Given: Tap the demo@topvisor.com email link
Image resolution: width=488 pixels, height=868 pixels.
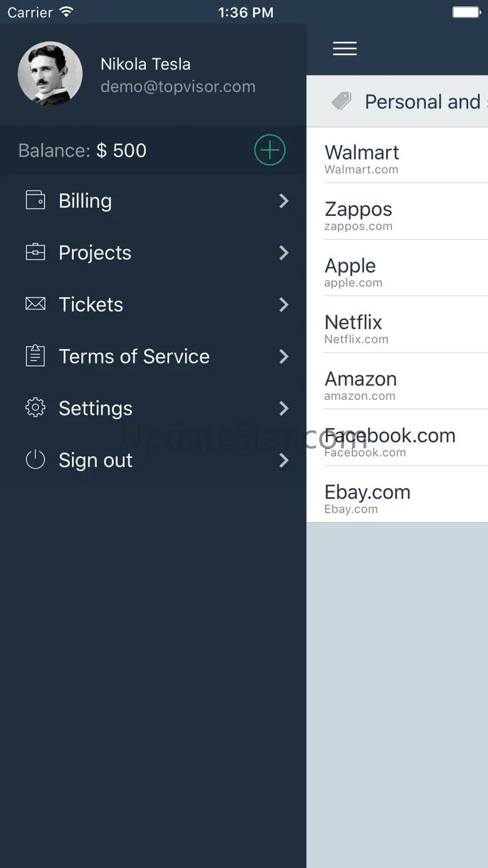Looking at the screenshot, I should [178, 86].
